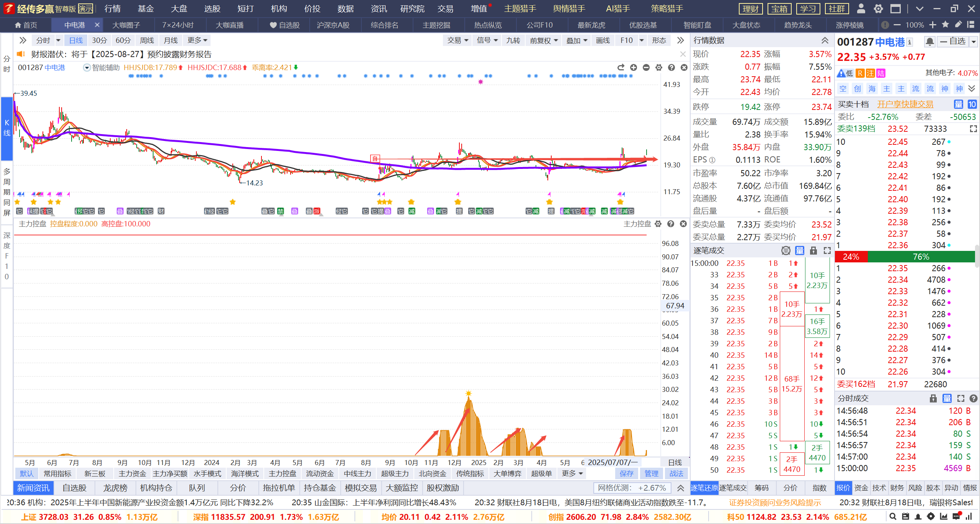Click the 理财 button

tap(750, 8)
